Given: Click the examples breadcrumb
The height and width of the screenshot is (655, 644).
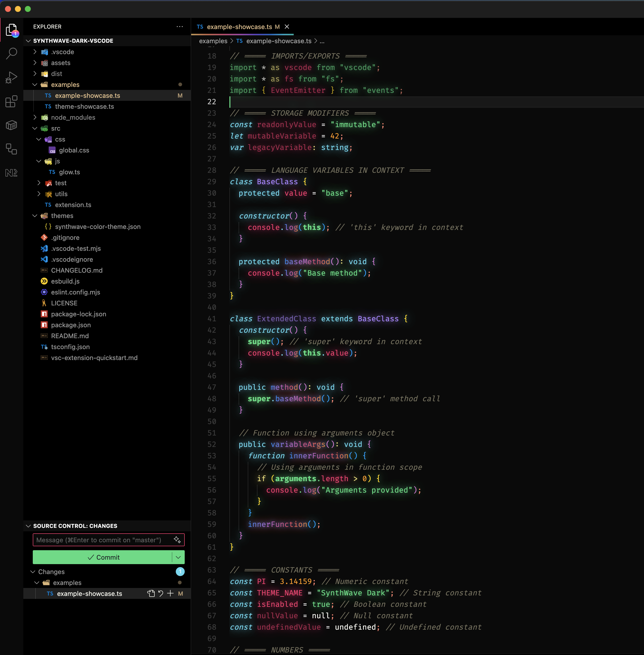Looking at the screenshot, I should pyautogui.click(x=213, y=41).
